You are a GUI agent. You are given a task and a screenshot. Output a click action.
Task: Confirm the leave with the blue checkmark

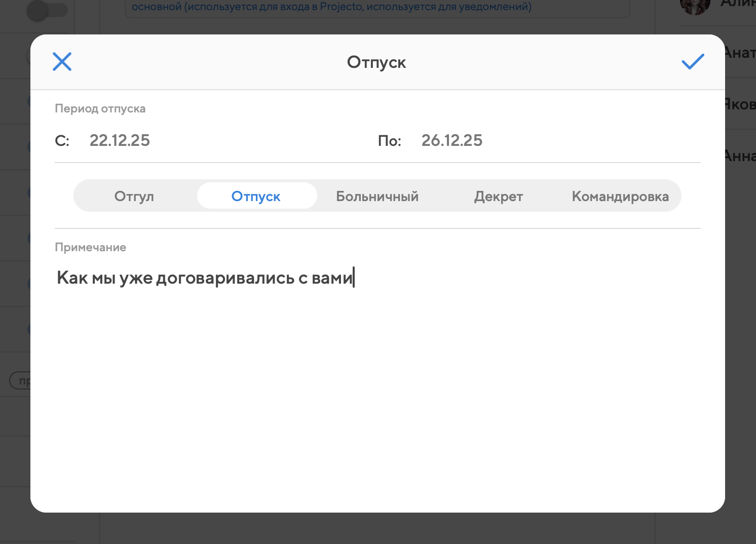pyautogui.click(x=693, y=62)
